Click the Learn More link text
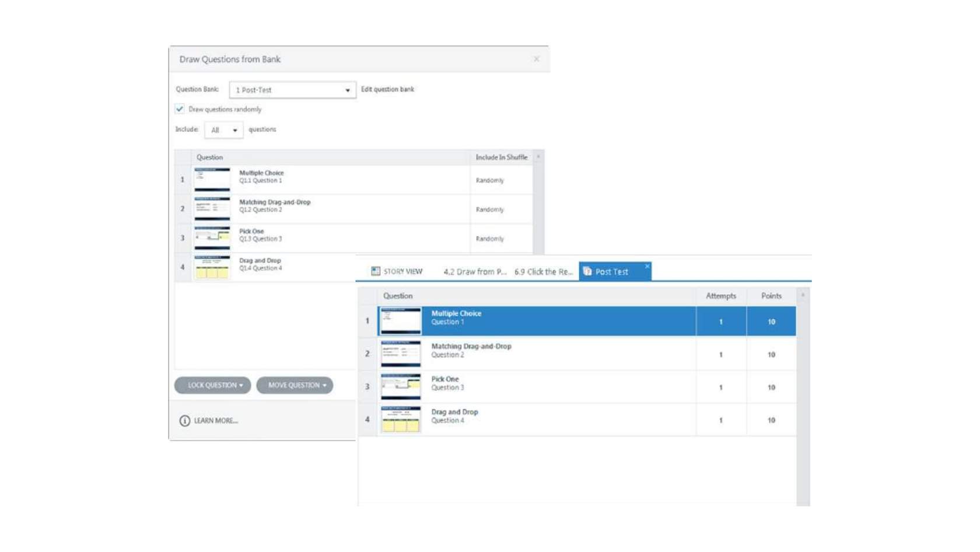 click(216, 421)
